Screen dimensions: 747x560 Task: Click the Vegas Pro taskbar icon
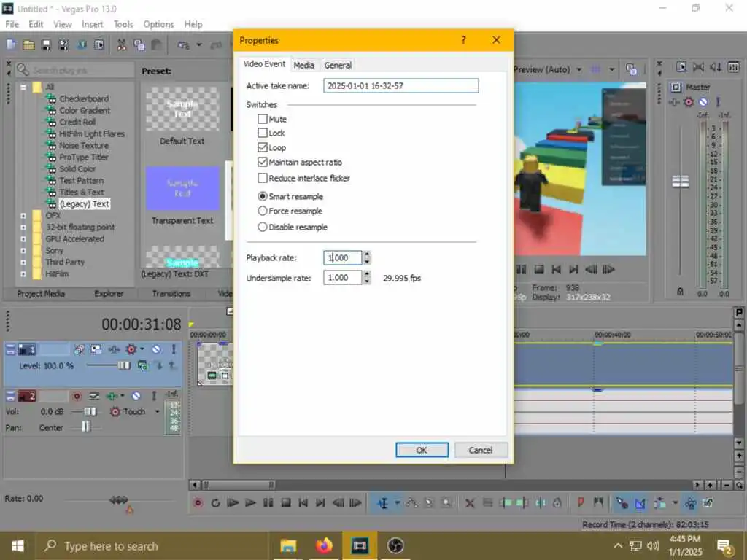pyautogui.click(x=360, y=545)
